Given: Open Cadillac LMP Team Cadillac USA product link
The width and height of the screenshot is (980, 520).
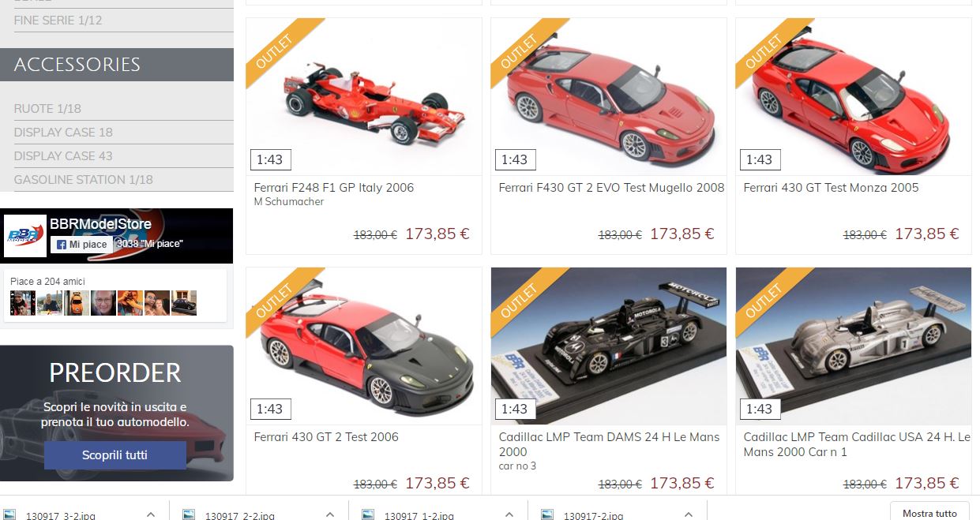Looking at the screenshot, I should (x=857, y=444).
